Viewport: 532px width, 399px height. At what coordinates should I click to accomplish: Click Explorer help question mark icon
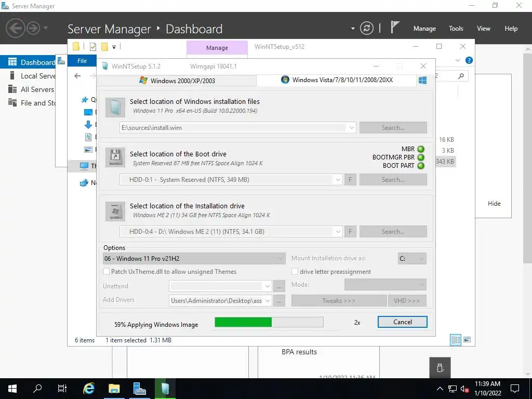click(x=469, y=60)
